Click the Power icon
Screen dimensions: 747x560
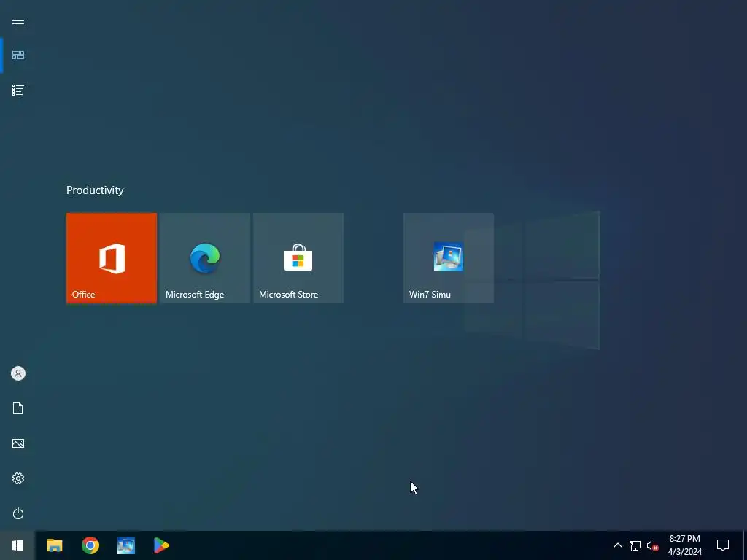click(18, 513)
